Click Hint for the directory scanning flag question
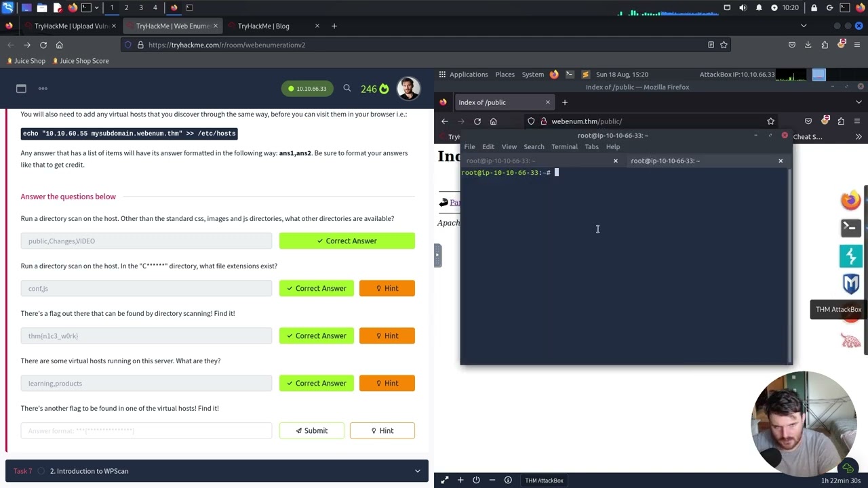Image resolution: width=868 pixels, height=488 pixels. tap(387, 335)
